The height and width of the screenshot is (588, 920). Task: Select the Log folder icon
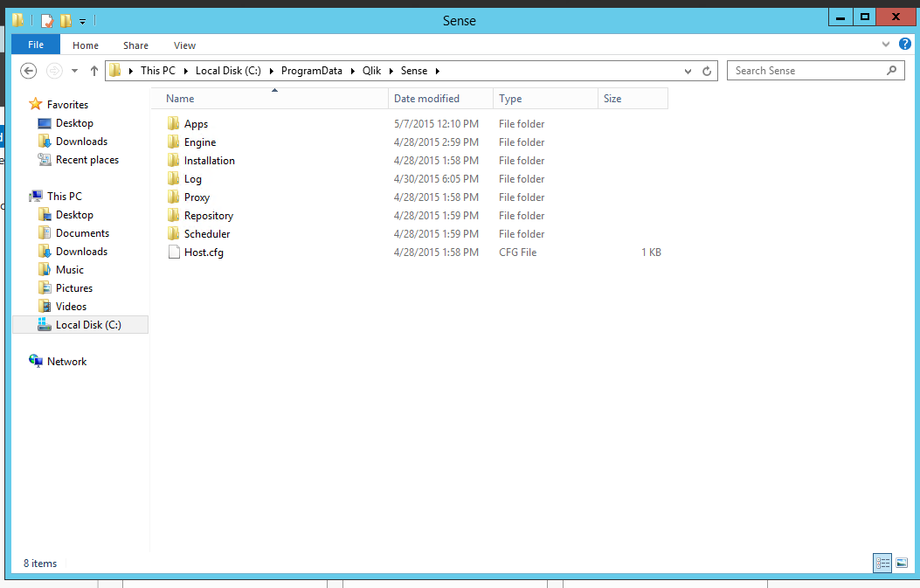tap(173, 178)
